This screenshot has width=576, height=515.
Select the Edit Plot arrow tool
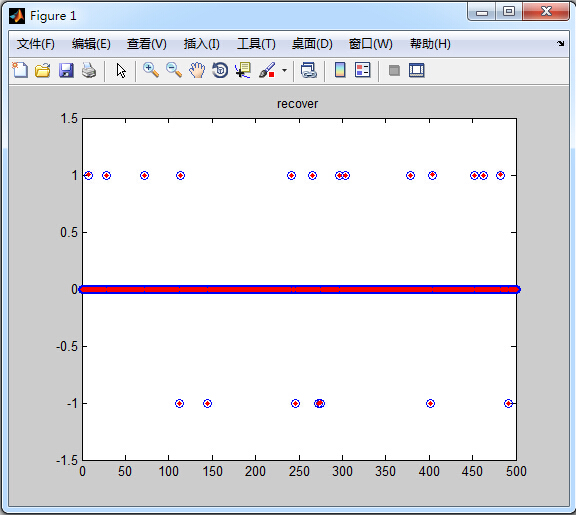(x=121, y=70)
